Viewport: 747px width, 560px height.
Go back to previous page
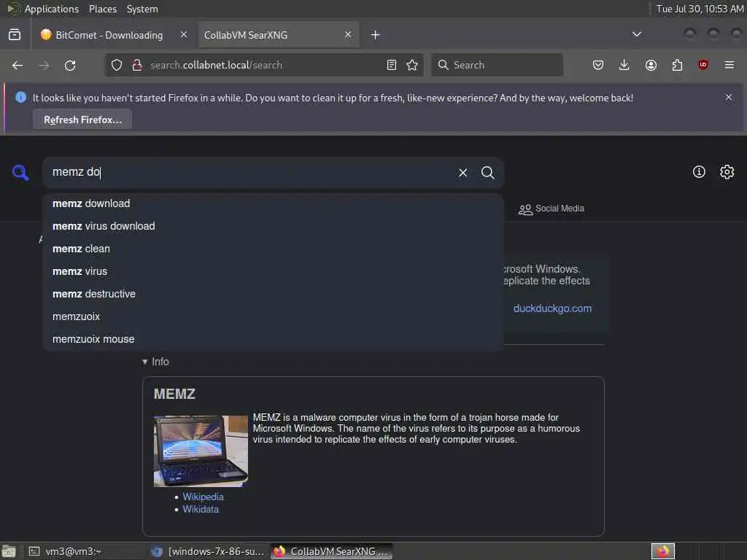[x=18, y=65]
